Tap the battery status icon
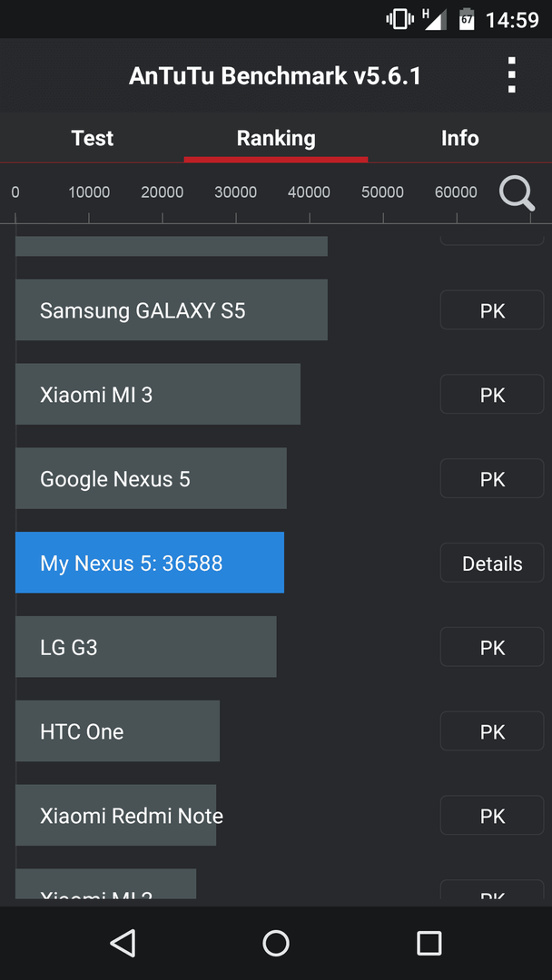The width and height of the screenshot is (552, 980). 467,19
